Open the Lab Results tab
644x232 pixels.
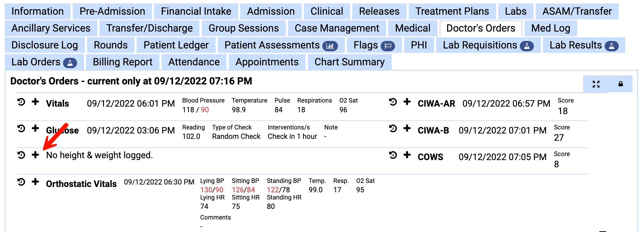(583, 45)
